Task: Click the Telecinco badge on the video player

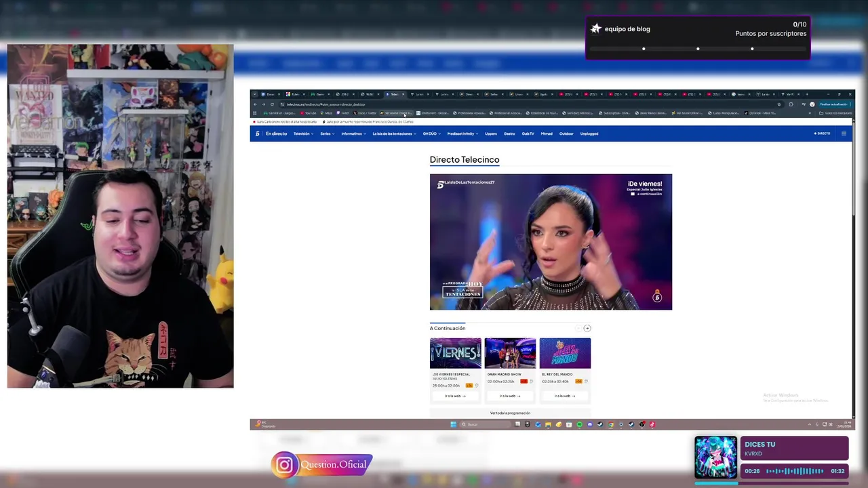Action: (657, 296)
